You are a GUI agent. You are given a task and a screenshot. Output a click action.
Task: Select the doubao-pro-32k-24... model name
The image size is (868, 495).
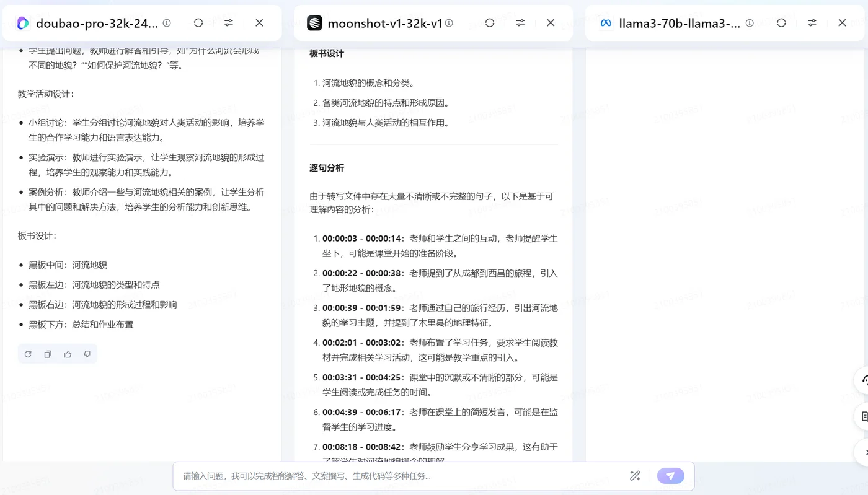click(97, 24)
